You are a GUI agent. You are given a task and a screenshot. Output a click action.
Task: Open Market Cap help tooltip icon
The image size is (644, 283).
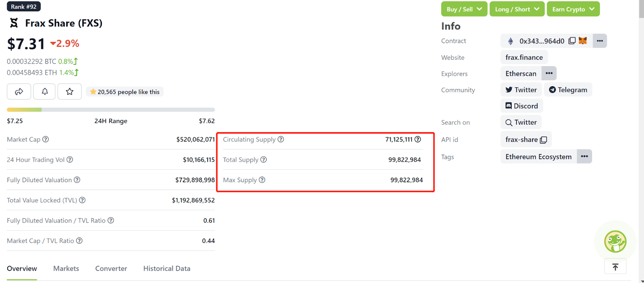click(x=45, y=139)
